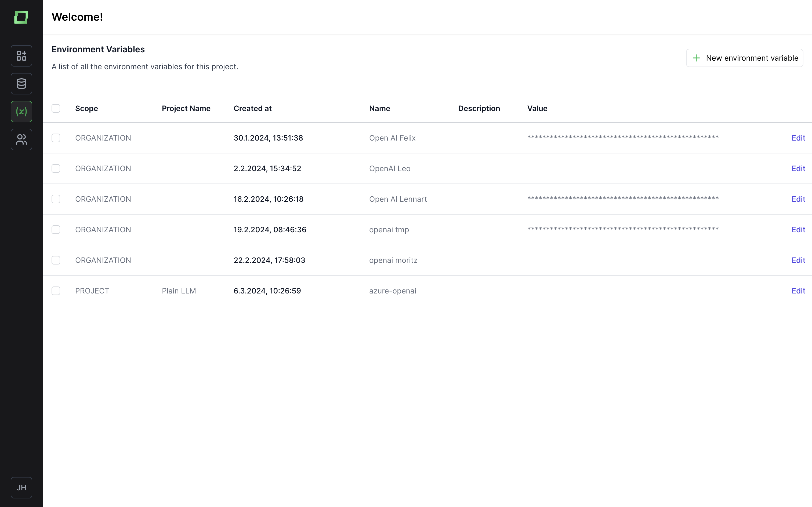Click New environment variable button
The image size is (812, 507).
(x=745, y=58)
